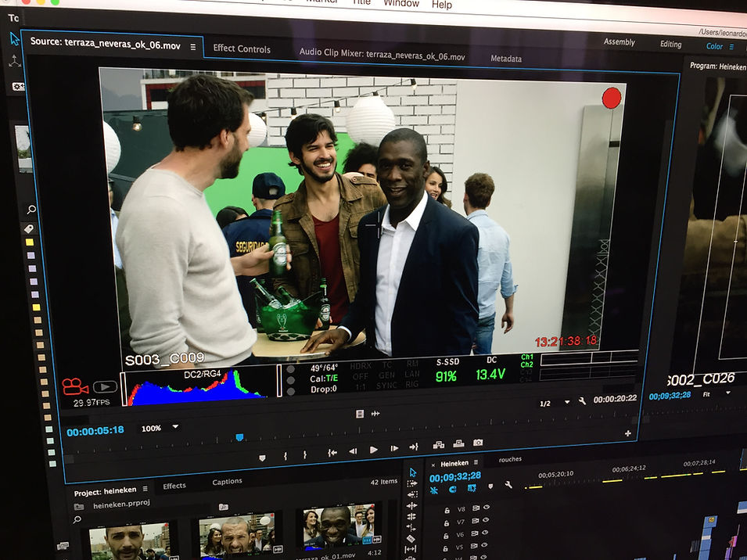The height and width of the screenshot is (560, 747).
Task: Switch to the Editing workspace
Action: (x=671, y=45)
